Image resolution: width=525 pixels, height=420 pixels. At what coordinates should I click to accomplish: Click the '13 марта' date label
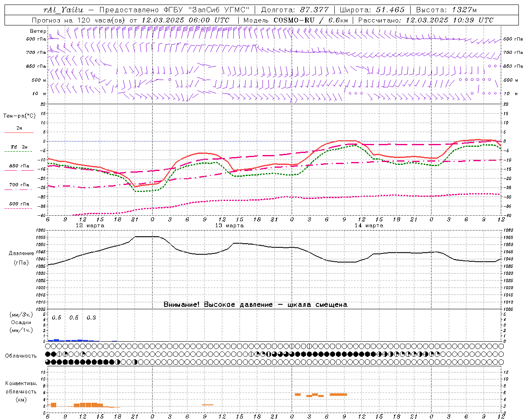[x=230, y=226]
